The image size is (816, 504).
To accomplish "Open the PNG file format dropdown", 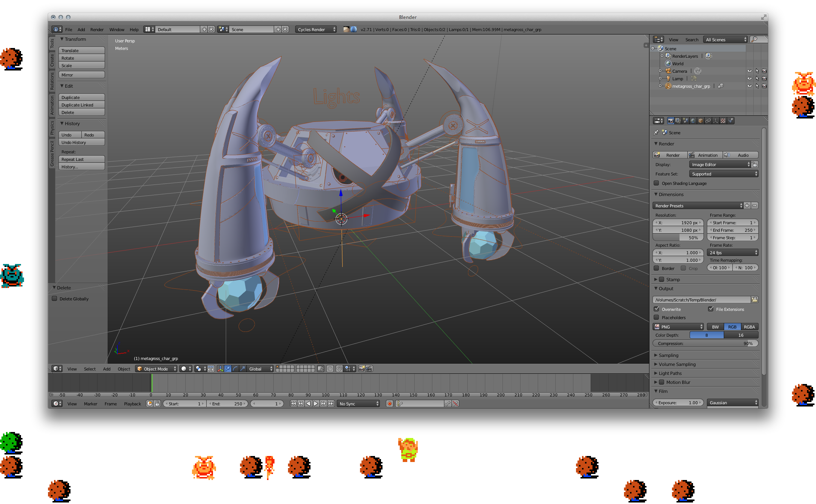I will point(678,327).
